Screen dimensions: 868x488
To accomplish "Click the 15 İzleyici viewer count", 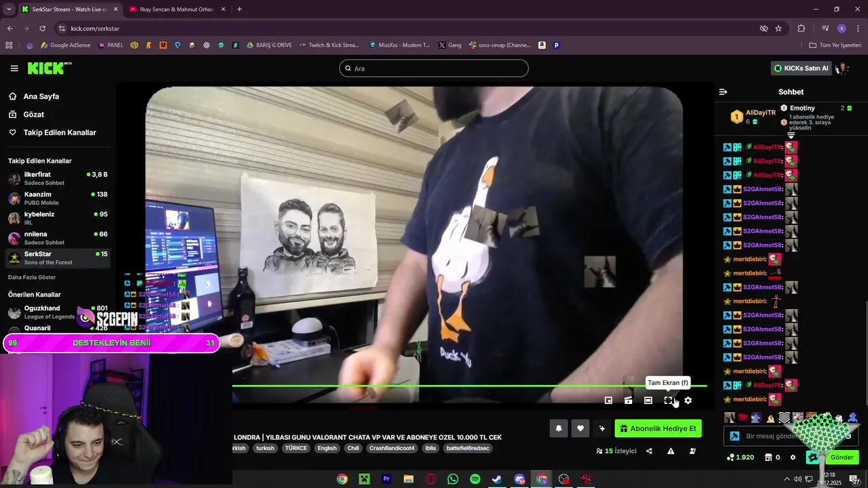I will coord(616,451).
